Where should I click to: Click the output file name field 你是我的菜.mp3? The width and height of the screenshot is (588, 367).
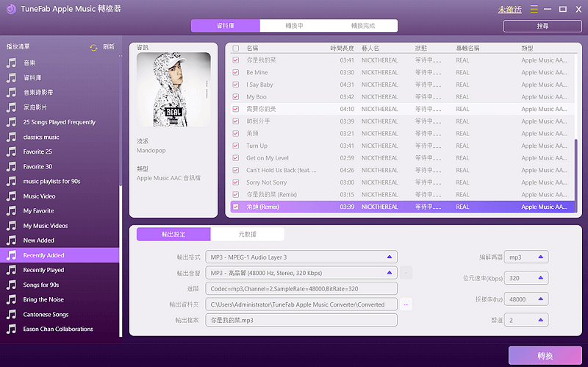tap(301, 320)
